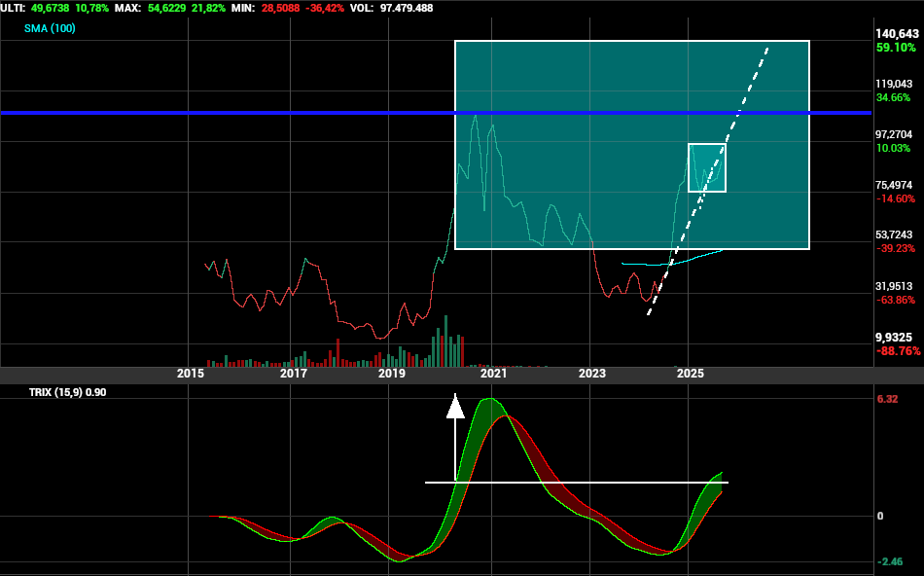This screenshot has width=924, height=576.
Task: Click the 2021 label on the time axis
Action: click(x=494, y=374)
